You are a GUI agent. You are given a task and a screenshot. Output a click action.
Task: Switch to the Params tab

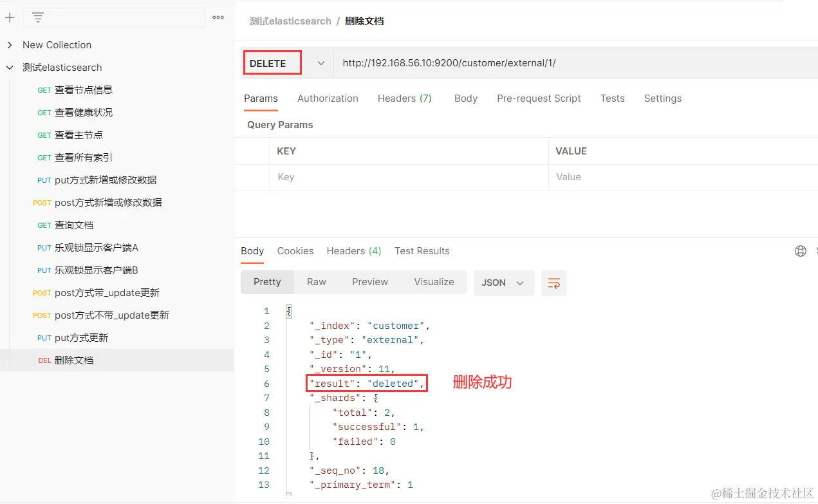click(261, 98)
